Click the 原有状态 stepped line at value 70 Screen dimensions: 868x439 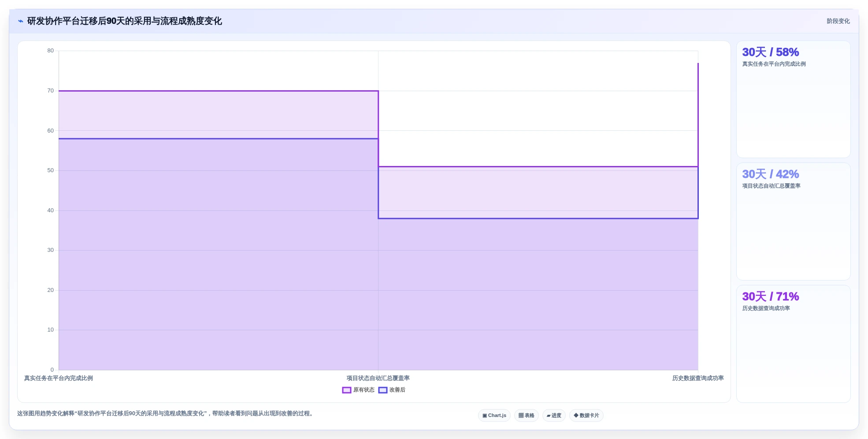pyautogui.click(x=219, y=91)
